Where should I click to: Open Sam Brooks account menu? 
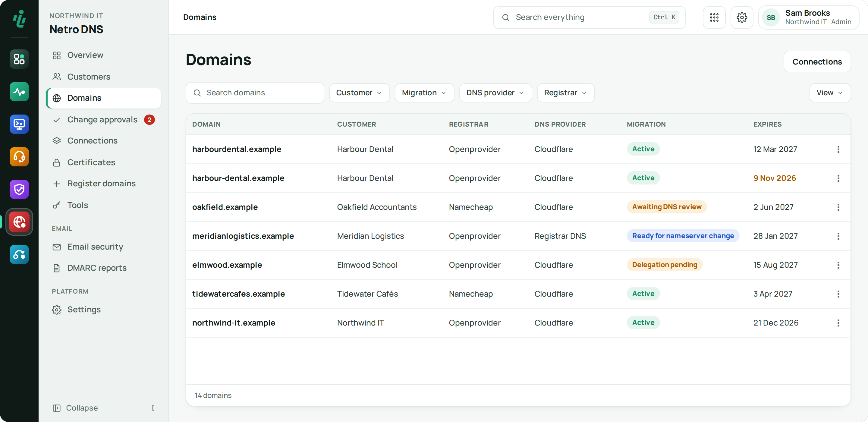point(808,17)
